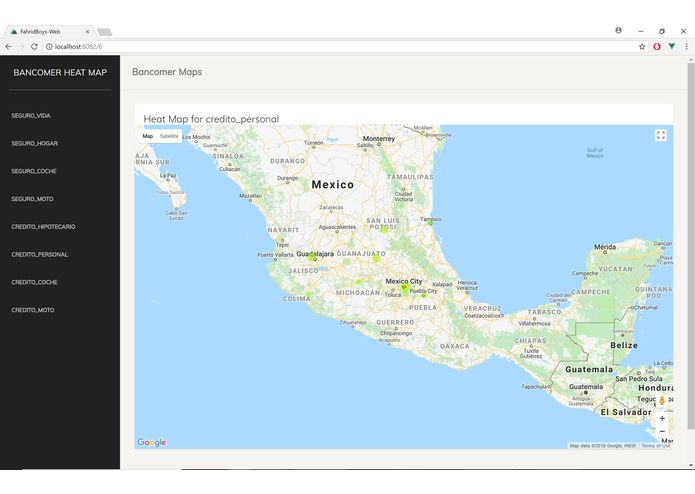The height and width of the screenshot is (494, 695).
Task: Click the Mexico City label on map
Action: pyautogui.click(x=404, y=281)
